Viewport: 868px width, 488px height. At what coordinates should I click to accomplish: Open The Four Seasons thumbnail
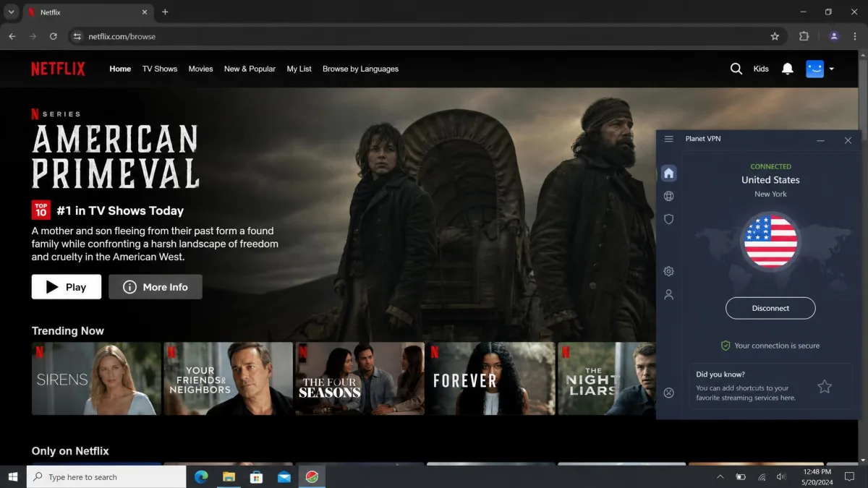359,379
